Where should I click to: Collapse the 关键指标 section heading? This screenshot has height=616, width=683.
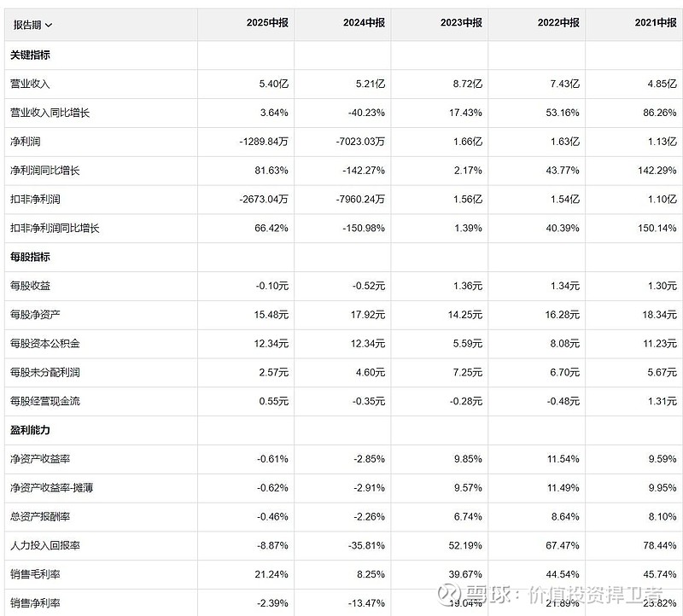click(x=30, y=55)
